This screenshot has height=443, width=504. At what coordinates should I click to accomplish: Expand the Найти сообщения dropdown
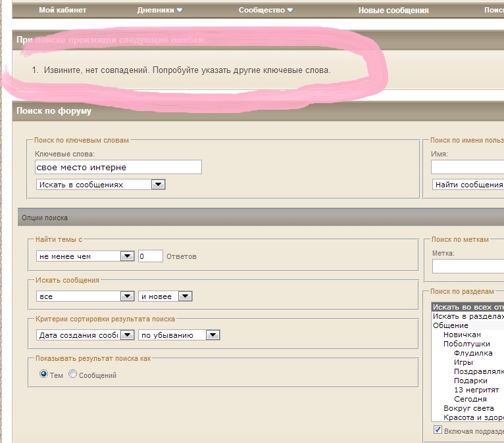pyautogui.click(x=468, y=185)
